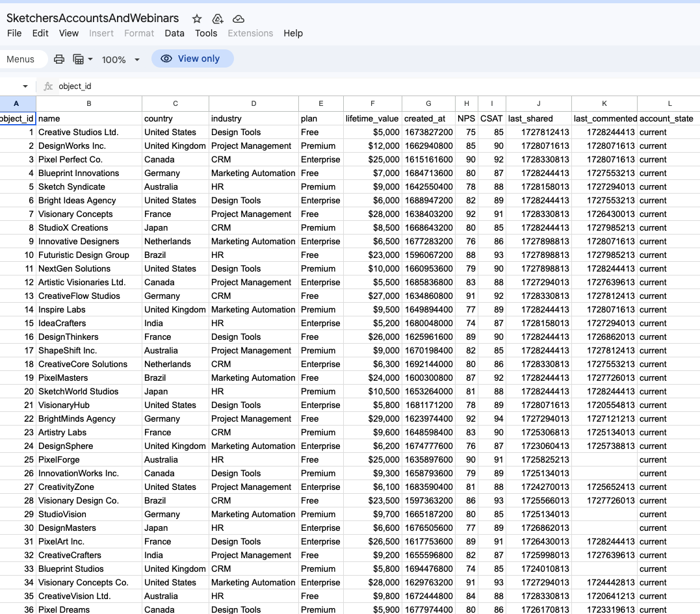Screen dimensions: 700x614
Task: Click the add to Drive icon
Action: (x=218, y=19)
